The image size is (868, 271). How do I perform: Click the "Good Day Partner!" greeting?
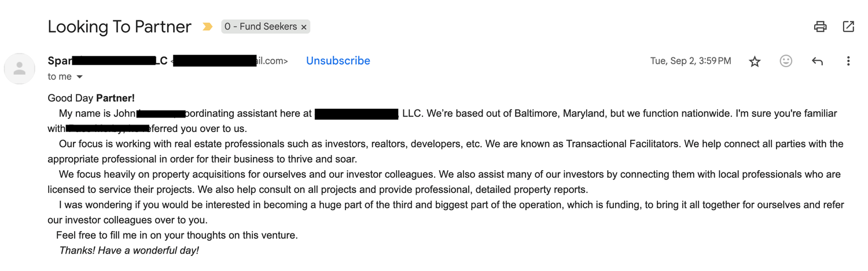[91, 98]
